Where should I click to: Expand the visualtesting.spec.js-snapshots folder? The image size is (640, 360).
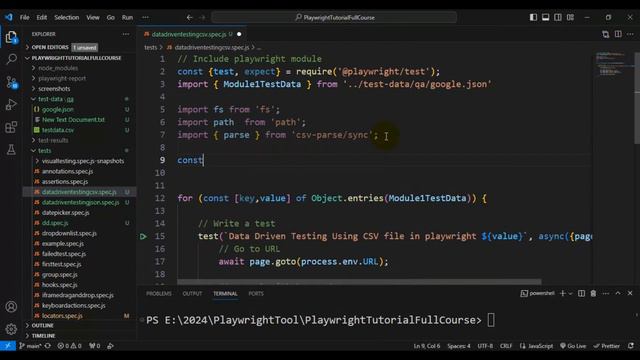[x=83, y=161]
